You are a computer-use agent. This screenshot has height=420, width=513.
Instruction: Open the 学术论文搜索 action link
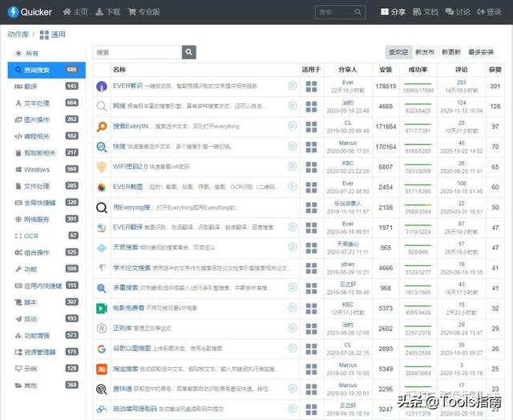[131, 268]
